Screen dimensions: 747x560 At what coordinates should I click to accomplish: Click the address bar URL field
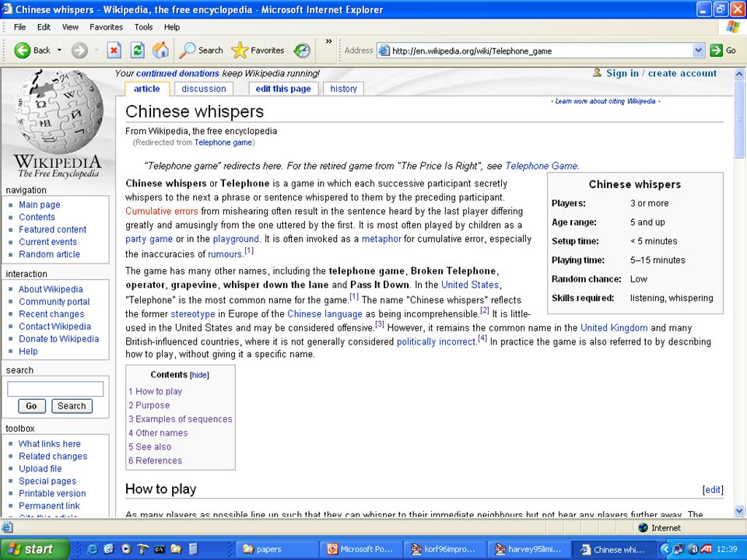click(541, 51)
